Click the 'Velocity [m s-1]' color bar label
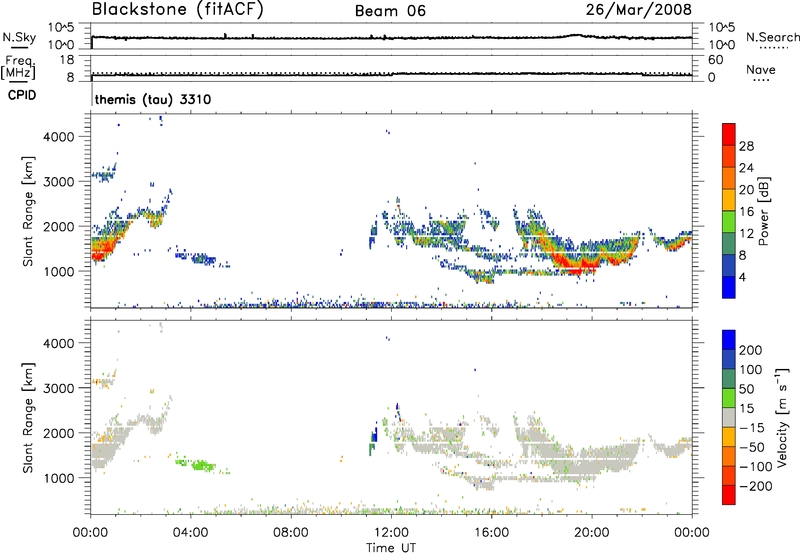Viewport: 800px width, 554px height. click(x=781, y=417)
